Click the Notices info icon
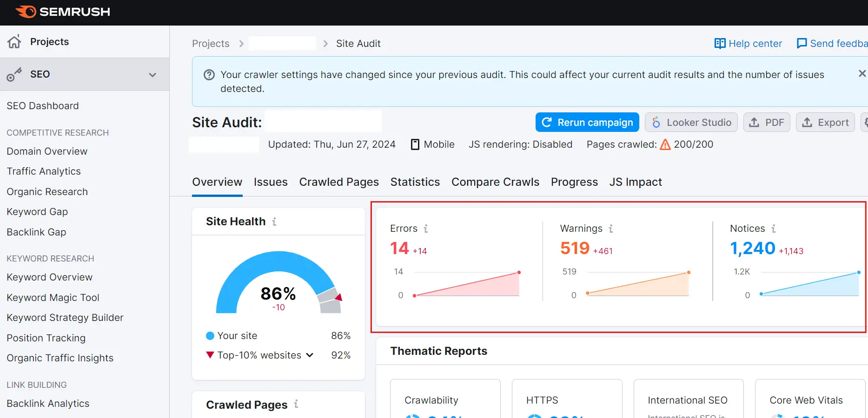Viewport: 868px width, 418px height. pos(774,229)
